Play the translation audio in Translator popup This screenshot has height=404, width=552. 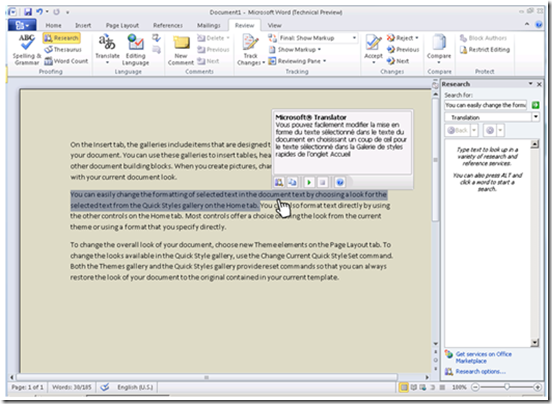click(309, 182)
